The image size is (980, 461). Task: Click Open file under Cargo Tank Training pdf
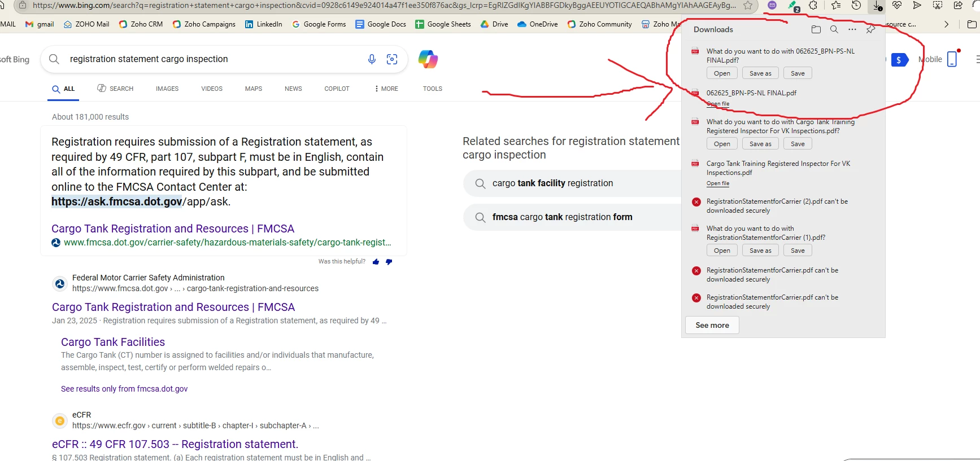tap(718, 183)
